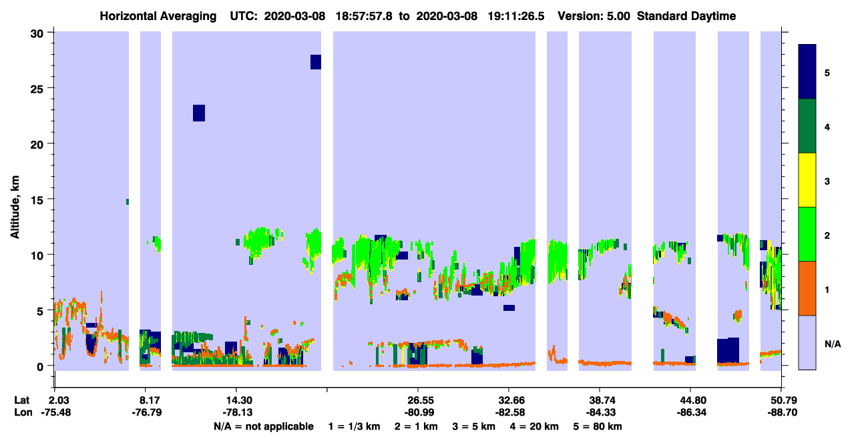
Task: Click the dark blue block near 27 km altitude
Action: (316, 62)
